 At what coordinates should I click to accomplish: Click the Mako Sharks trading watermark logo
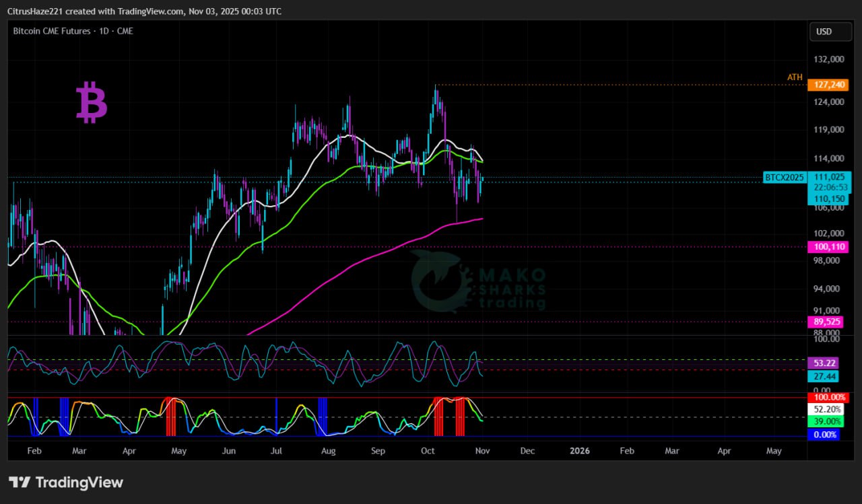click(x=478, y=281)
